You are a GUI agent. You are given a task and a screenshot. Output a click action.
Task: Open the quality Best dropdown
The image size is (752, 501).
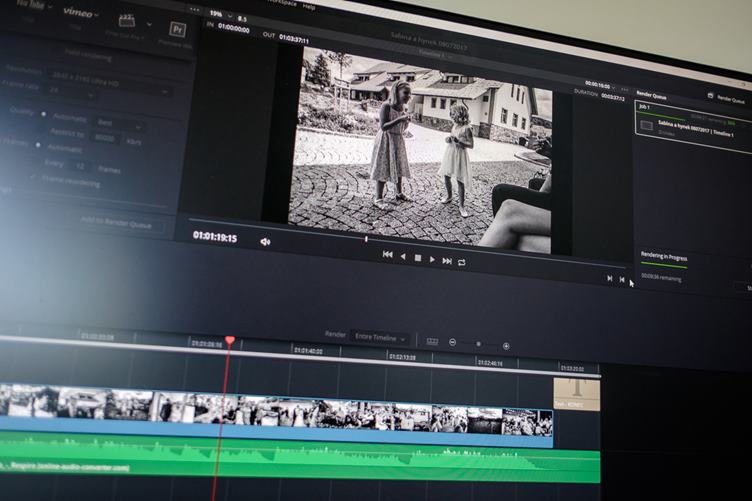point(119,124)
